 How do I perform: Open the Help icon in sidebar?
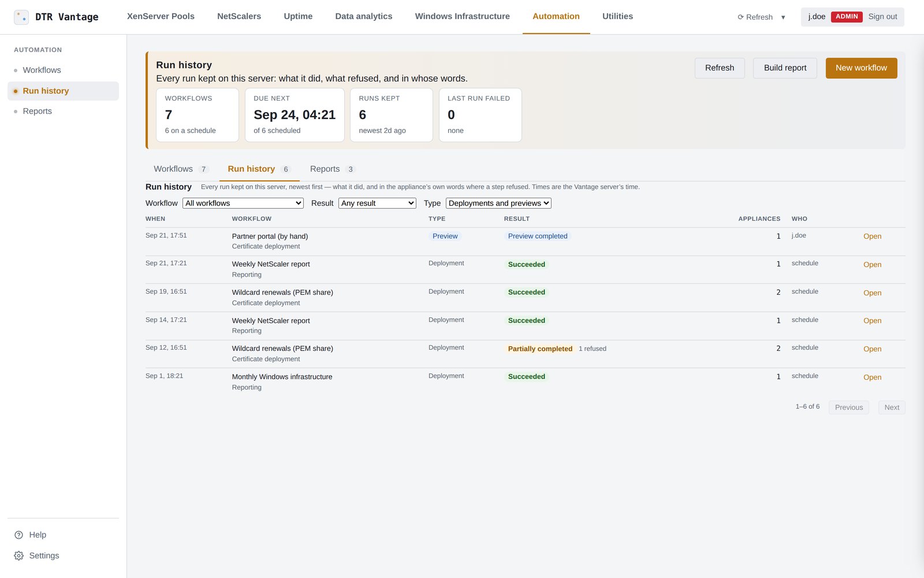pos(18,535)
